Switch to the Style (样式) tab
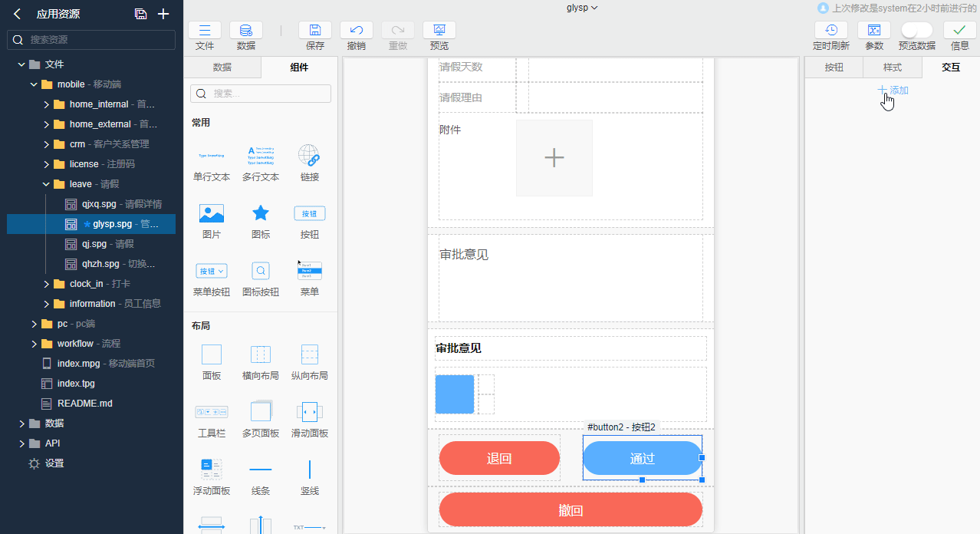Screen dimensions: 980x534 point(893,68)
